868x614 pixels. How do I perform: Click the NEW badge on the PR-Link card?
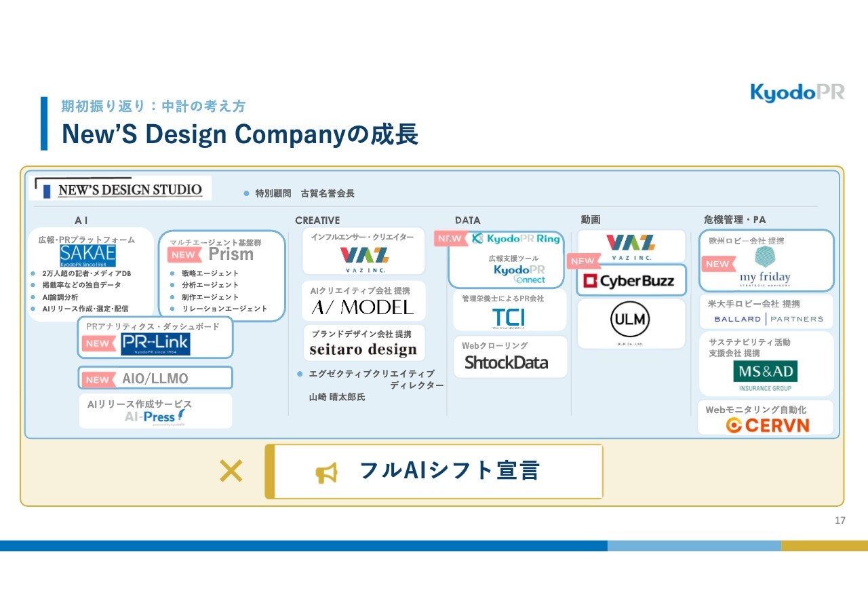98,344
